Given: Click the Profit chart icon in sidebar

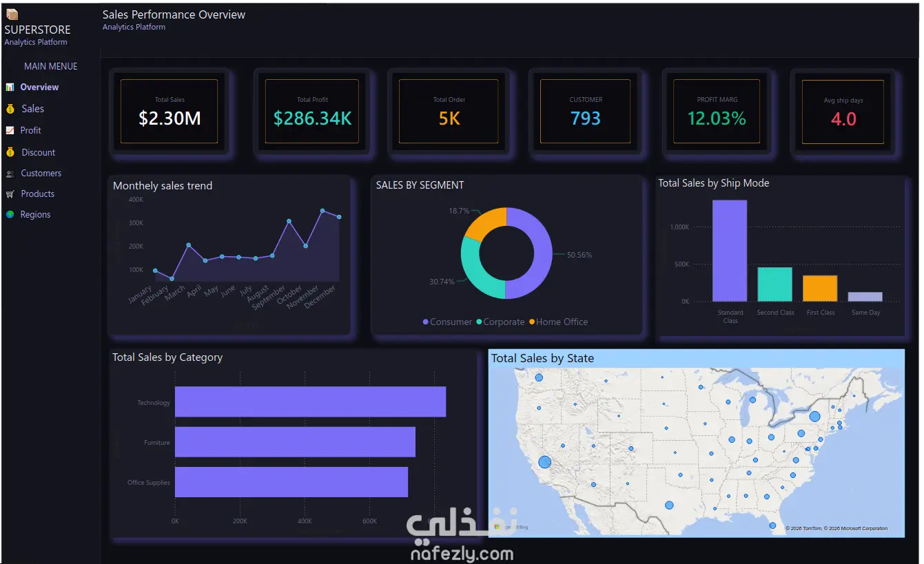Looking at the screenshot, I should [10, 130].
